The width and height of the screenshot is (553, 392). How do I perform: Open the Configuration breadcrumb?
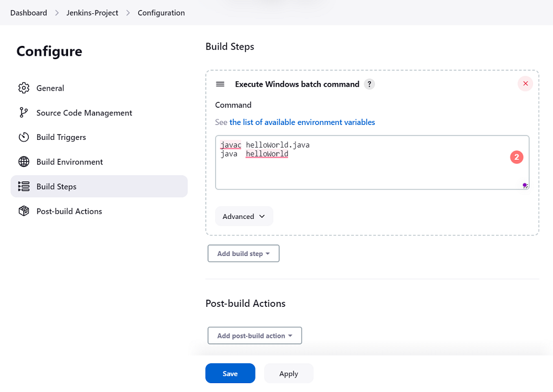click(161, 13)
